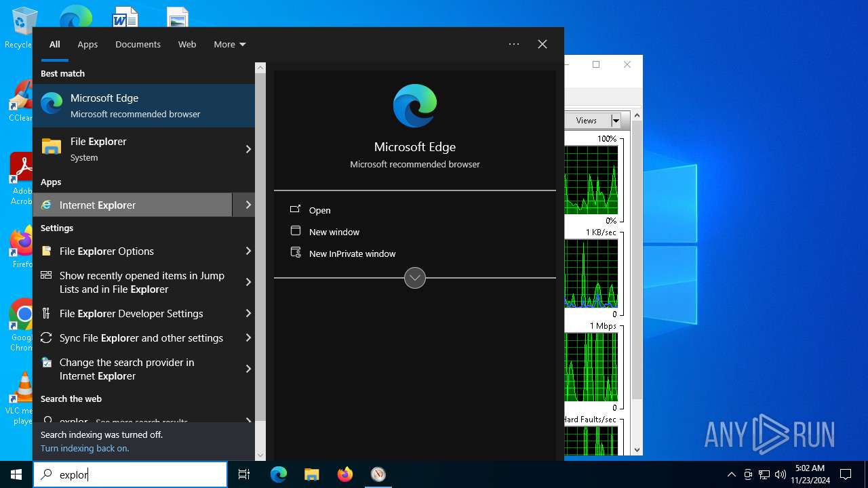Image resolution: width=868 pixels, height=488 pixels.
Task: Expand File Explorer Options arrow
Action: point(248,251)
